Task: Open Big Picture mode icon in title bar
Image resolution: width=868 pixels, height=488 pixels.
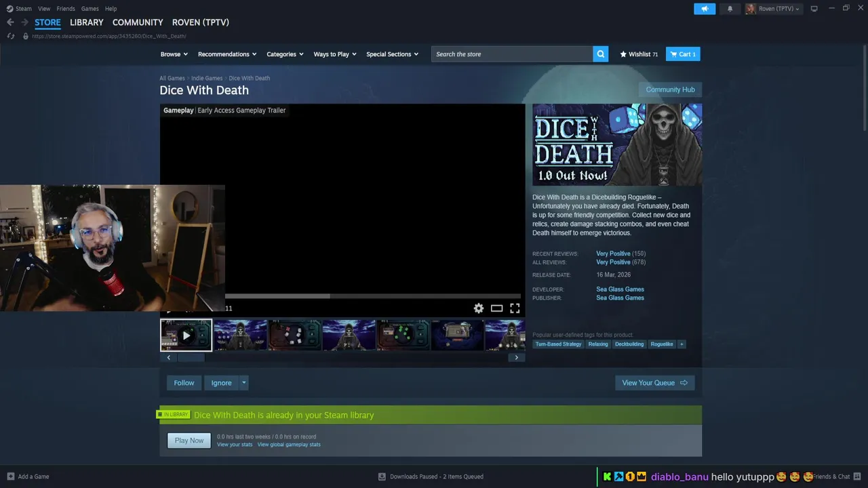Action: click(814, 9)
